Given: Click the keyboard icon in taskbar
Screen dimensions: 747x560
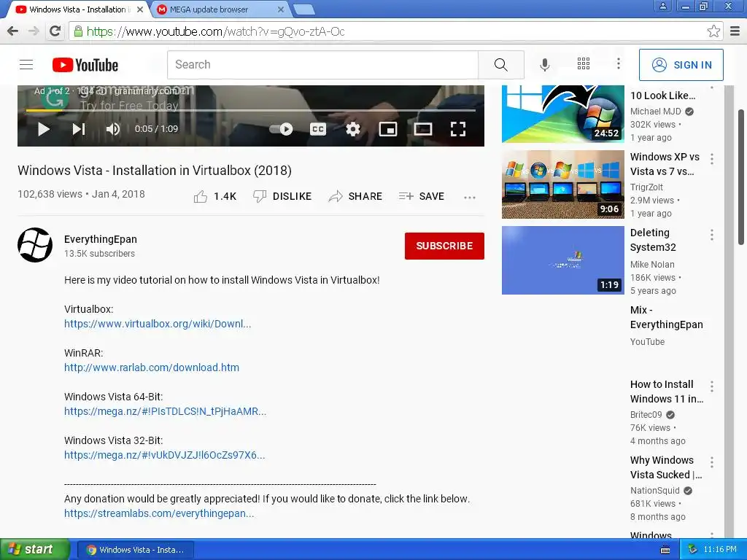Looking at the screenshot, I should [665, 550].
